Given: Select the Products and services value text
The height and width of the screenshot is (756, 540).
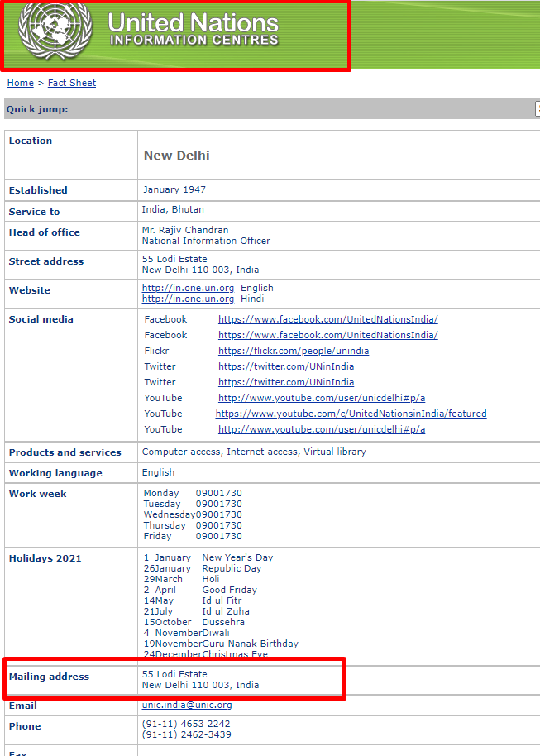Looking at the screenshot, I should pyautogui.click(x=254, y=452).
